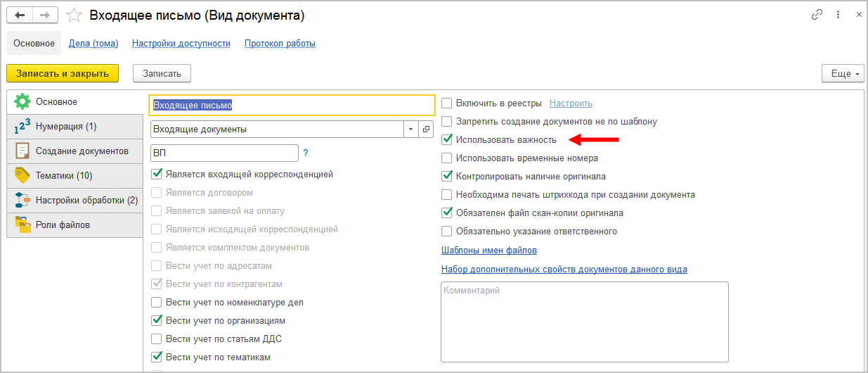This screenshot has width=868, height=373.
Task: Click the forward navigation arrow
Action: [x=45, y=15]
